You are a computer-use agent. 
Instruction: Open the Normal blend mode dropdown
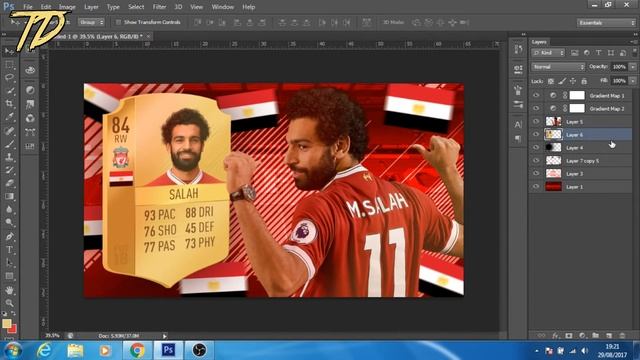[558, 67]
